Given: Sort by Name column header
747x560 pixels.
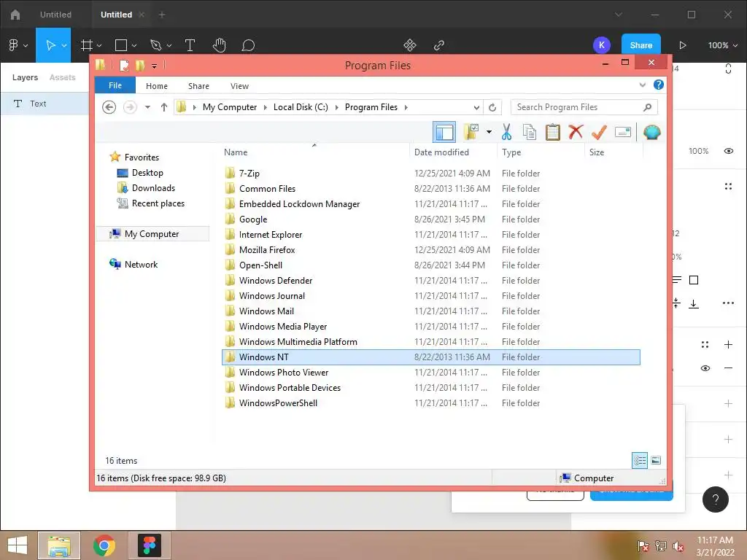Looking at the screenshot, I should pyautogui.click(x=236, y=152).
